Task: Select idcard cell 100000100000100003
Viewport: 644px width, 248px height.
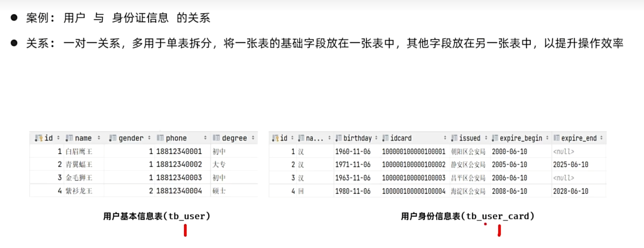Action: (x=414, y=178)
